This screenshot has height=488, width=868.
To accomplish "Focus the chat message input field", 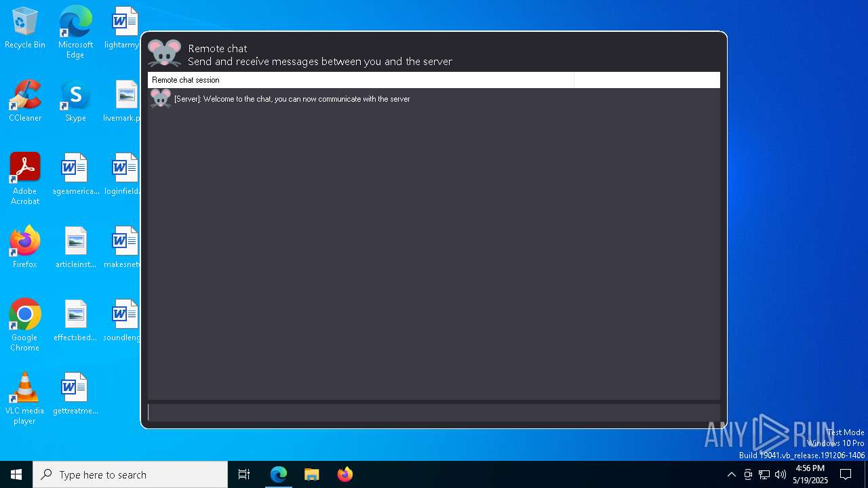I will (x=434, y=412).
